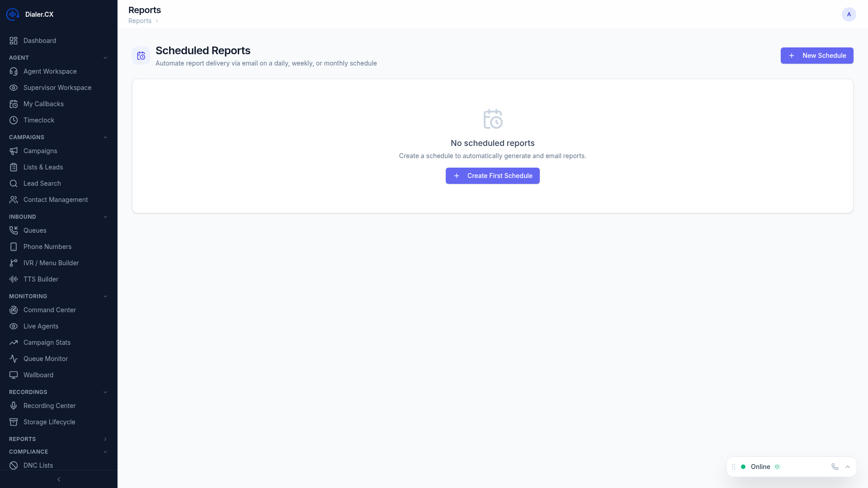Collapse the AGENT section chevron
868x488 pixels.
point(105,57)
